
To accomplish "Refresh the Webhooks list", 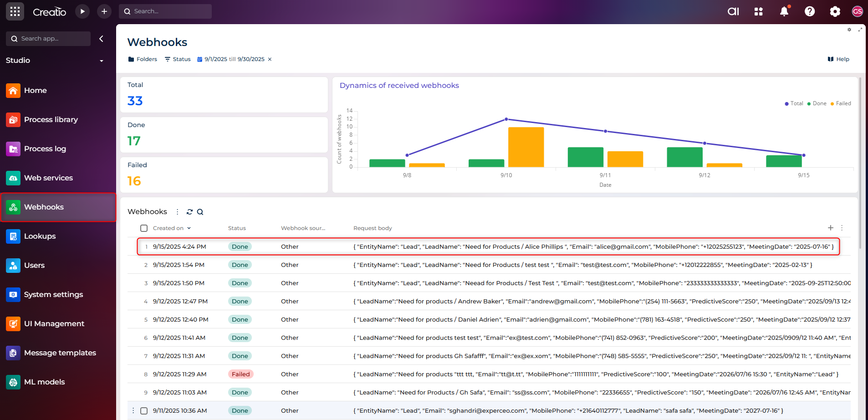I will click(189, 212).
